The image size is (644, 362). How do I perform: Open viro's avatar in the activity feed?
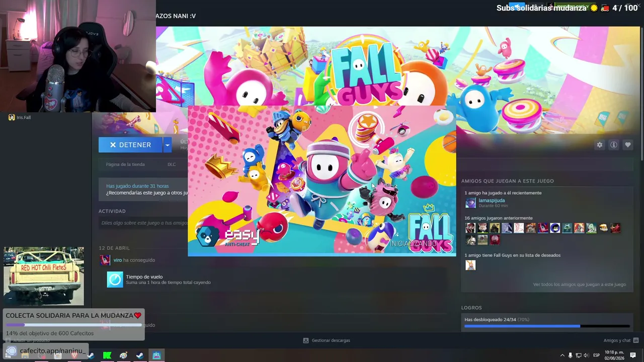point(105,260)
